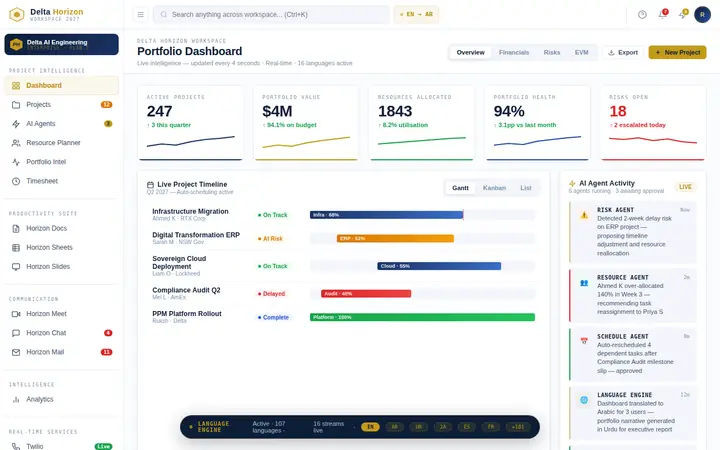Open the Active Projects 247 card
This screenshot has height=450, width=720.
tap(191, 123)
